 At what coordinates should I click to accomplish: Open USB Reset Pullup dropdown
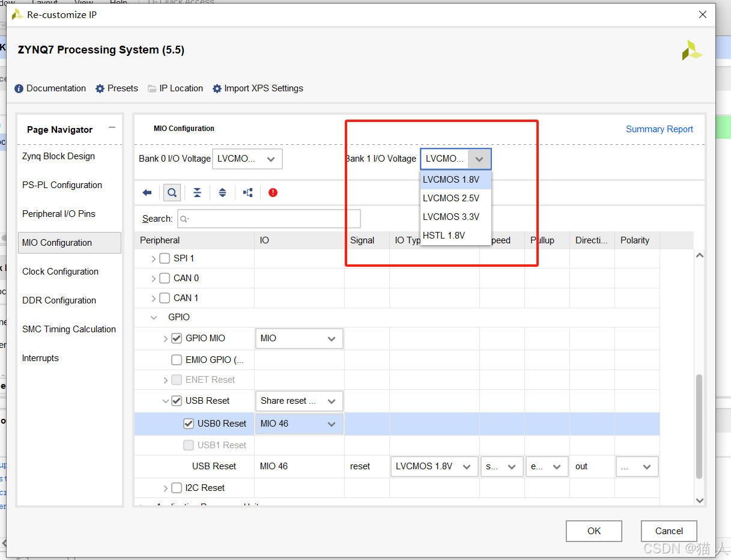tap(547, 466)
